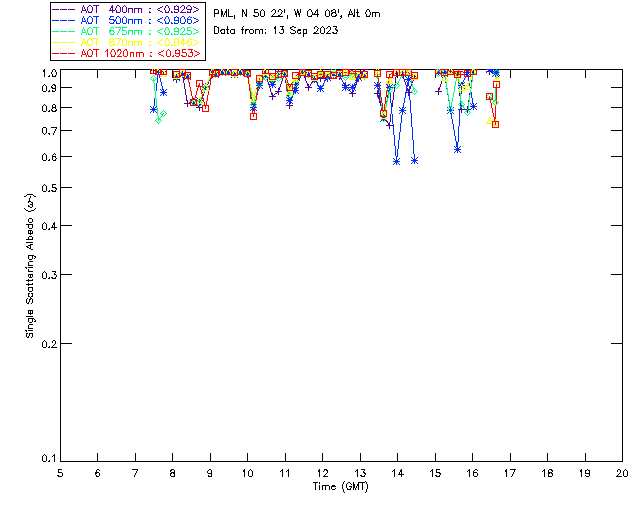Click the x-axis tick label 19
640x512 pixels.
[585, 473]
